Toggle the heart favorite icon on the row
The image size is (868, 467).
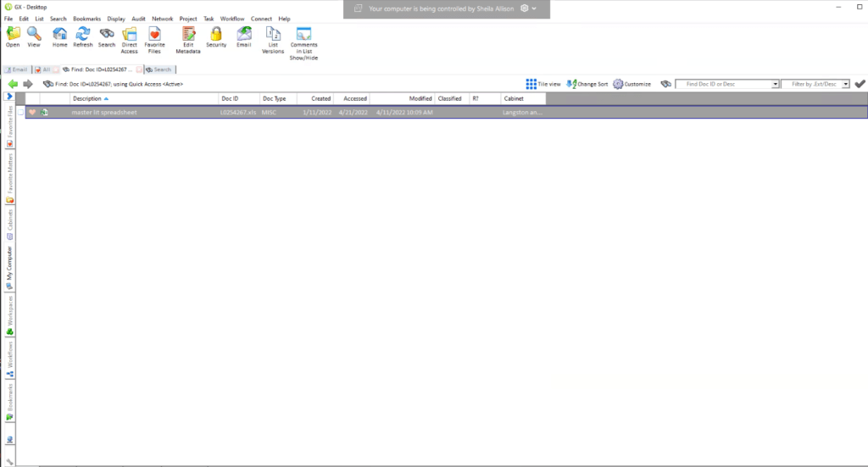coord(32,113)
